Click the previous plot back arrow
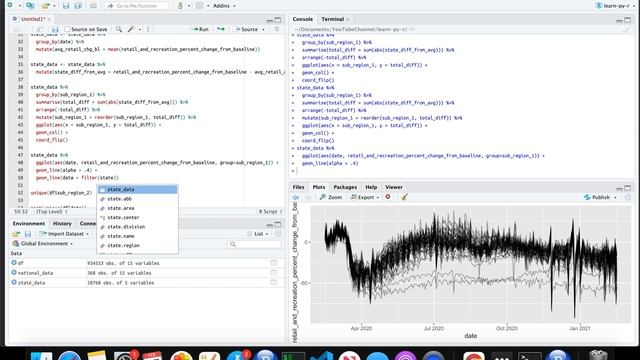 [296, 197]
